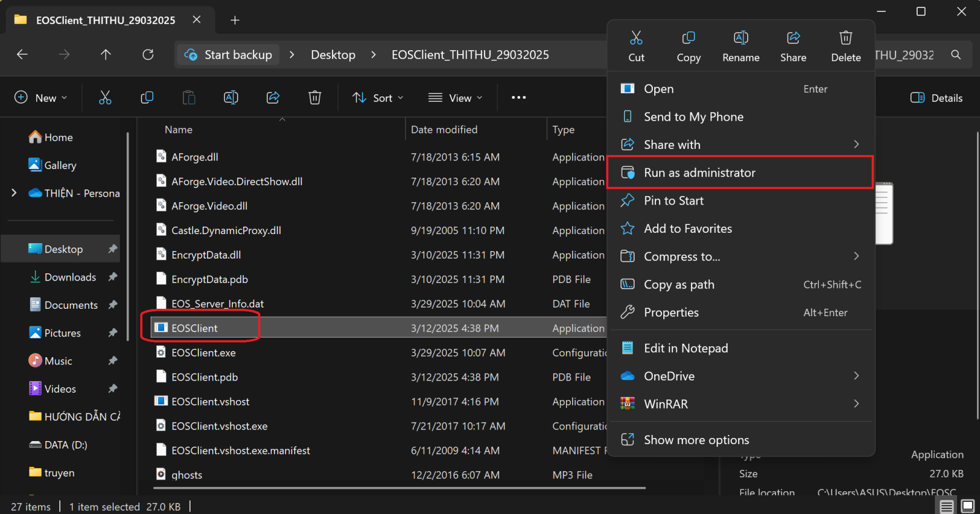Image resolution: width=980 pixels, height=514 pixels.
Task: Switch to the details list view icon in the status bar
Action: tap(947, 506)
